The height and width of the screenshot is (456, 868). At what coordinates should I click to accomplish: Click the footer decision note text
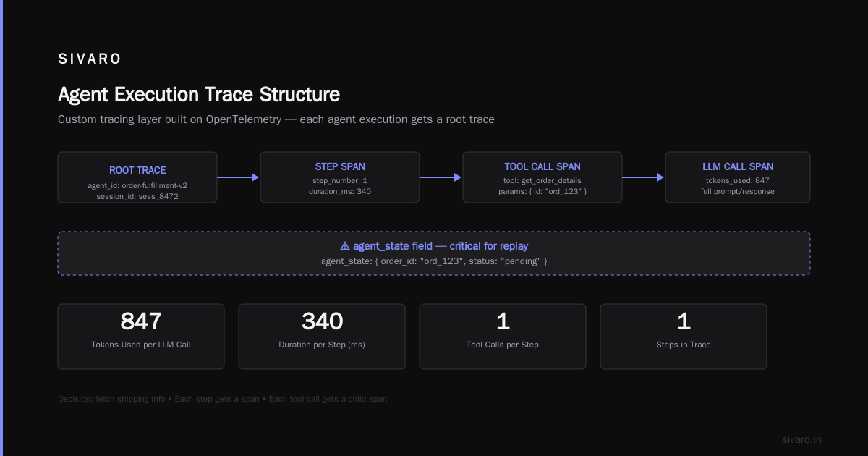pos(223,399)
